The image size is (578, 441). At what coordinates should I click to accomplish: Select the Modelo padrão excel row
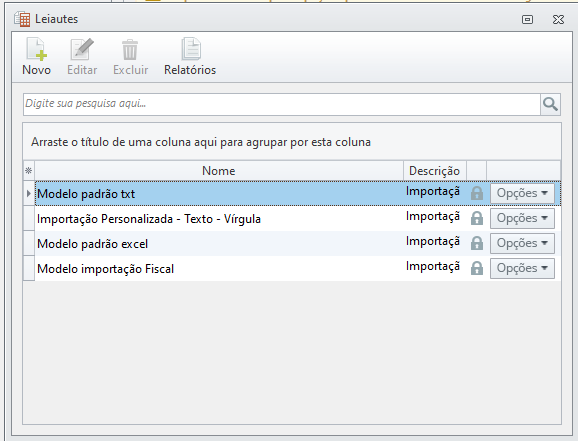(x=292, y=243)
